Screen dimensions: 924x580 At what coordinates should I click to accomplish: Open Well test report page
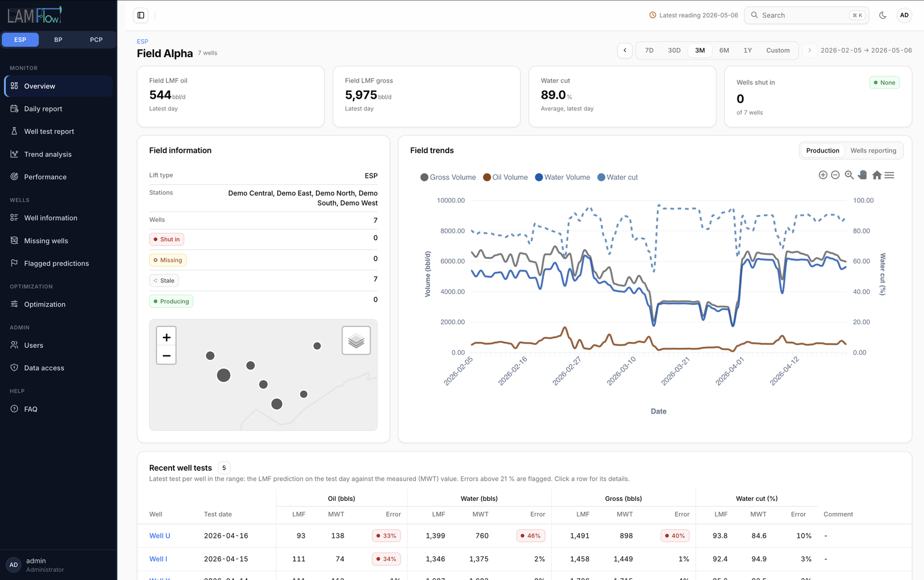[x=58, y=132]
